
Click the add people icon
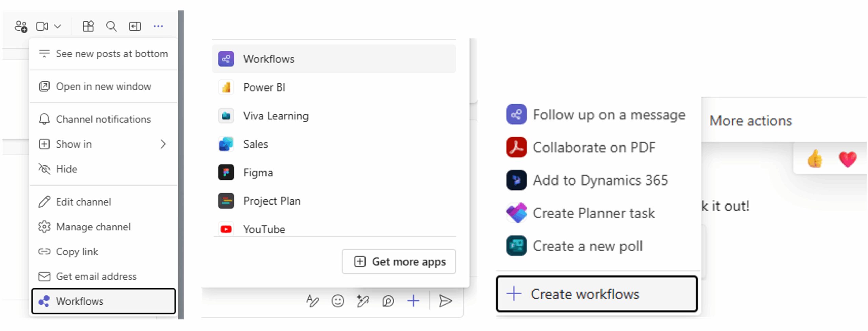[21, 26]
